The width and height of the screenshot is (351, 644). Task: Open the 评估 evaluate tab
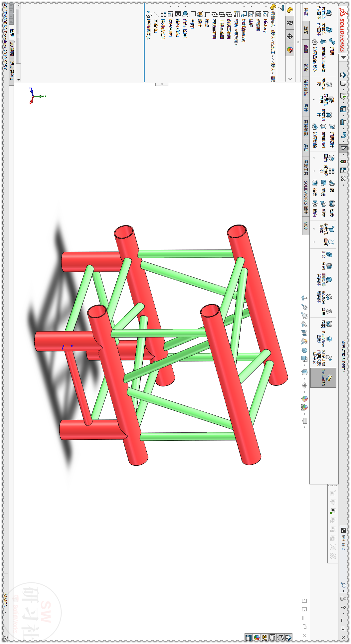click(x=306, y=147)
